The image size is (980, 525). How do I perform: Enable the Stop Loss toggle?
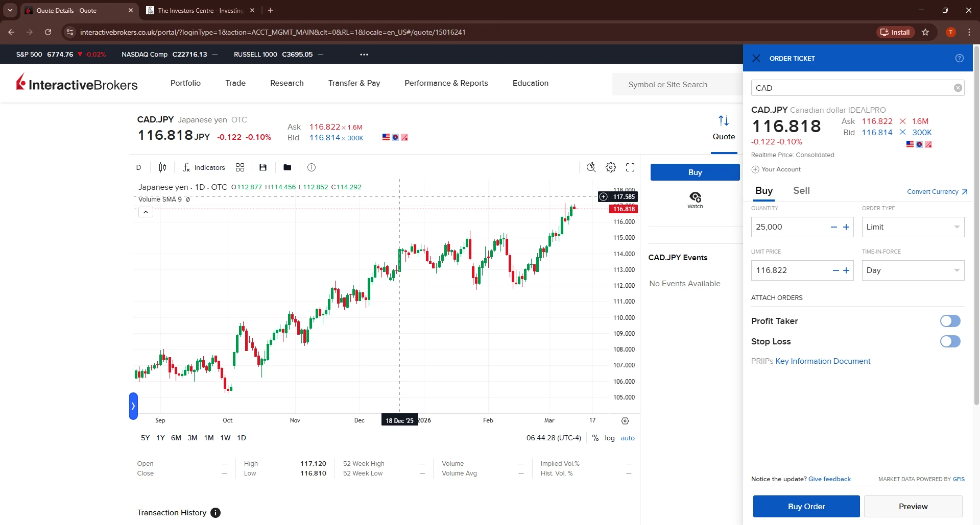pyautogui.click(x=950, y=341)
